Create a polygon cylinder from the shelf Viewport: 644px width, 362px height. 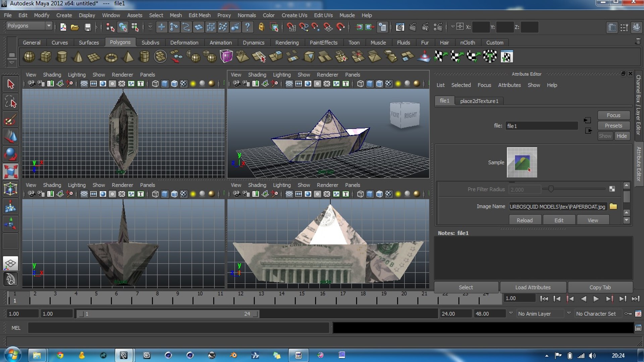click(x=62, y=57)
